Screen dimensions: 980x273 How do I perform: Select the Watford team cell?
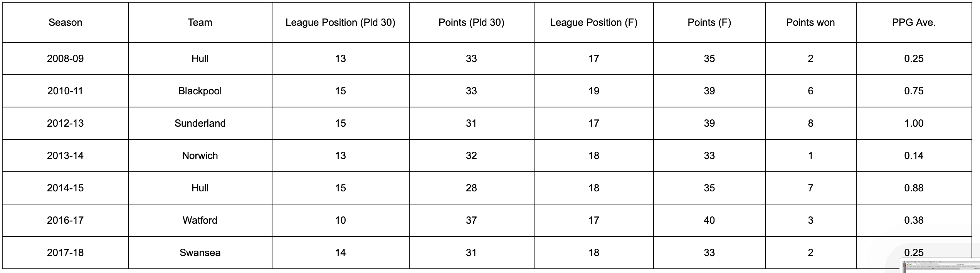pyautogui.click(x=200, y=220)
